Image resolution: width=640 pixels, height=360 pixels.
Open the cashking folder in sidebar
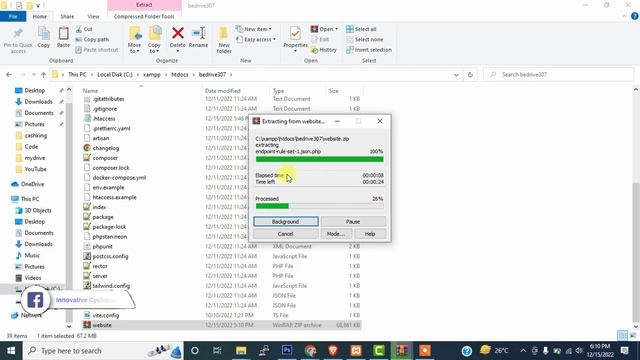(x=36, y=136)
